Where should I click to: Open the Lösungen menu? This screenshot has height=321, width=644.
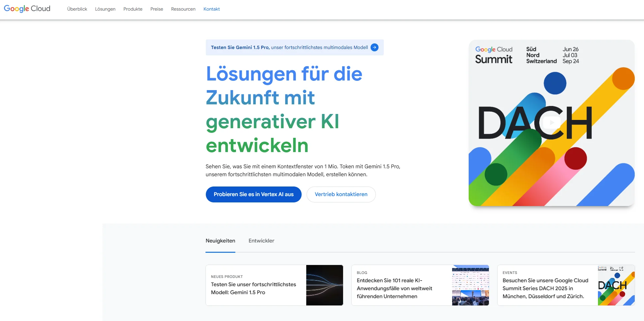(105, 9)
